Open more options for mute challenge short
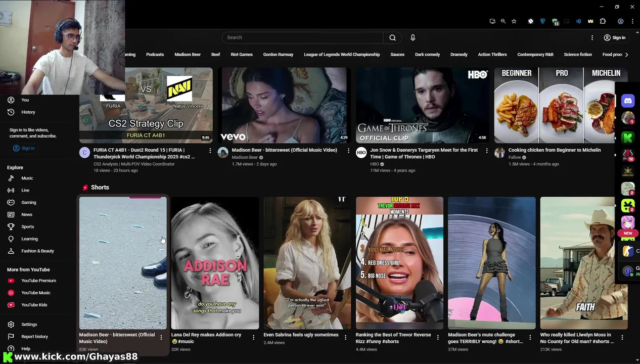This screenshot has height=364, width=640. coord(530,337)
